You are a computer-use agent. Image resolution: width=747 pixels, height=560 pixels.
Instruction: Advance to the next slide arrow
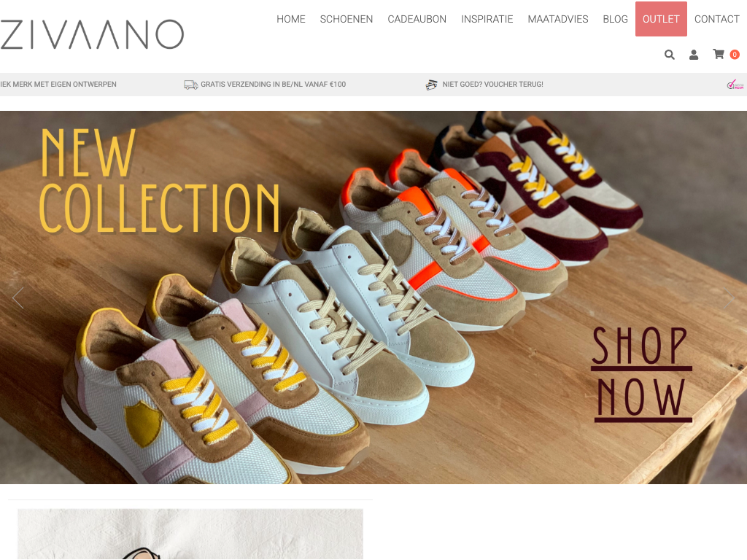pyautogui.click(x=729, y=298)
